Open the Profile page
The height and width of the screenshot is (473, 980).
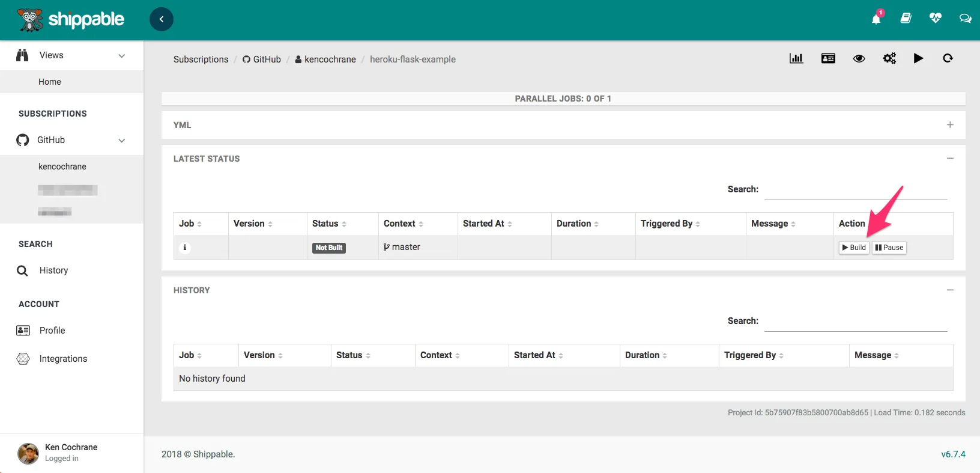pyautogui.click(x=52, y=331)
